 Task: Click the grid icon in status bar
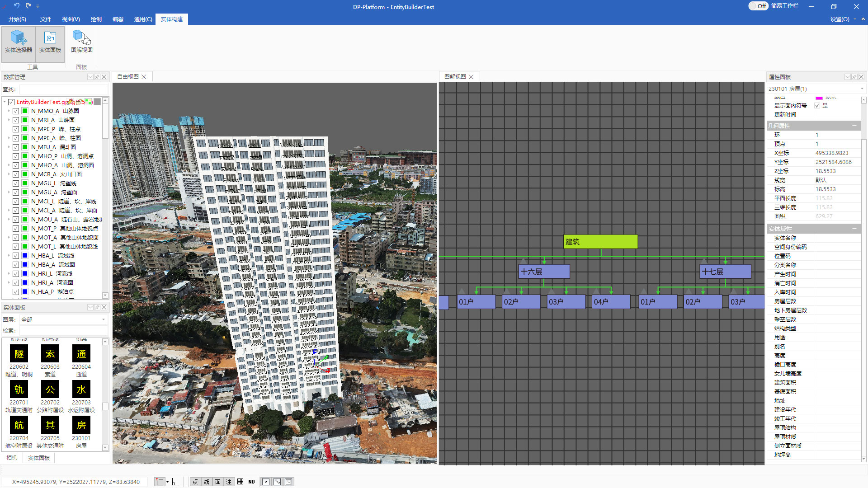coord(241,482)
